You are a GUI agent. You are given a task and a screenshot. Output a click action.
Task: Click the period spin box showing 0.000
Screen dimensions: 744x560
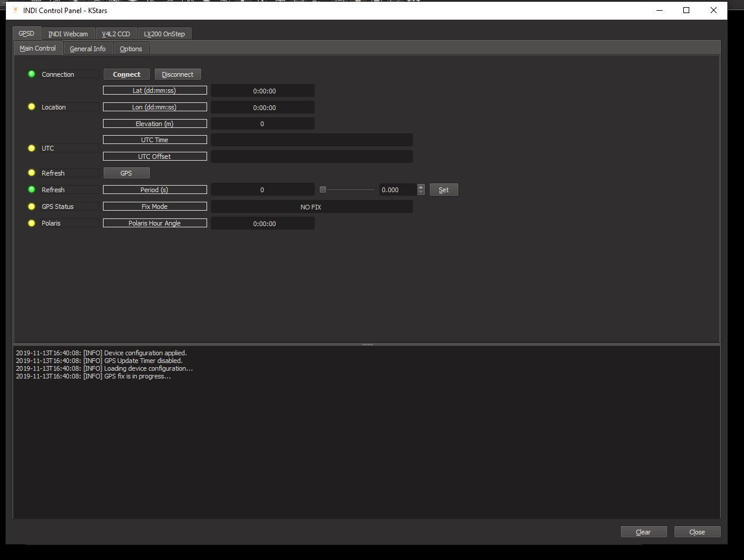coord(398,190)
